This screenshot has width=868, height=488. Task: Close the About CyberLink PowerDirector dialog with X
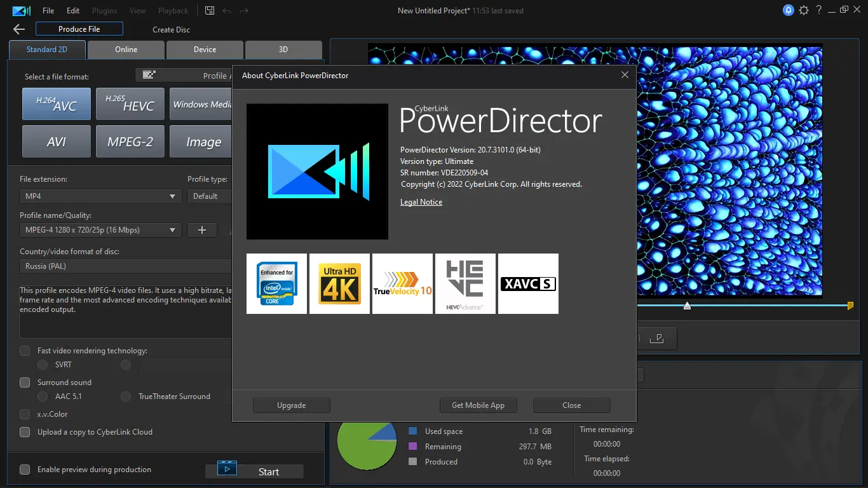[625, 75]
